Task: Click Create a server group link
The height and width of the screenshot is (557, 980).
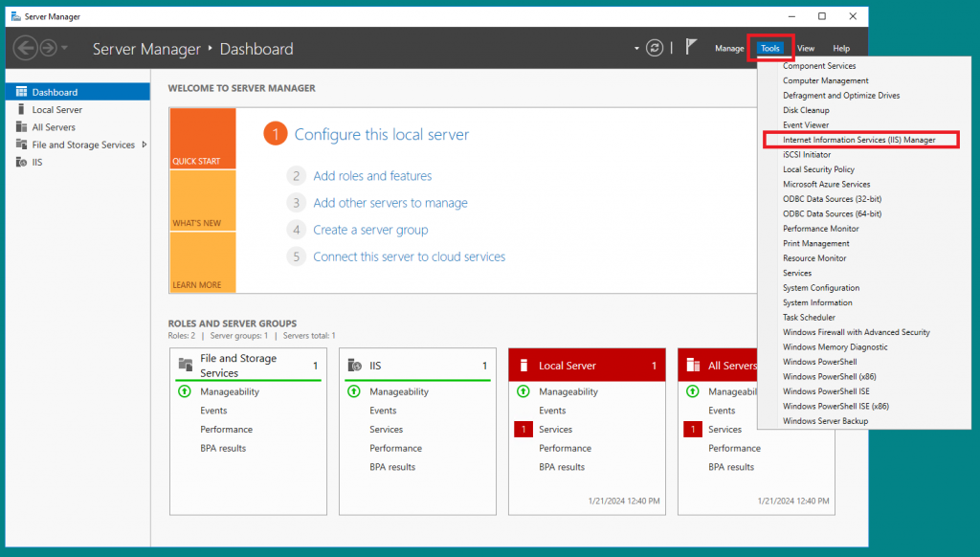Action: click(x=370, y=230)
